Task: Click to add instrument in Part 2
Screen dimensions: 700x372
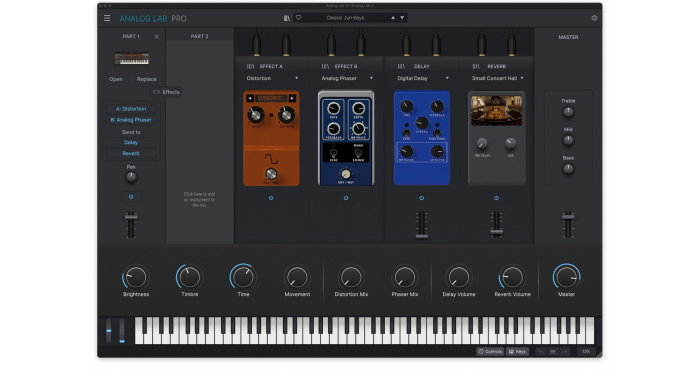Action: 199,200
